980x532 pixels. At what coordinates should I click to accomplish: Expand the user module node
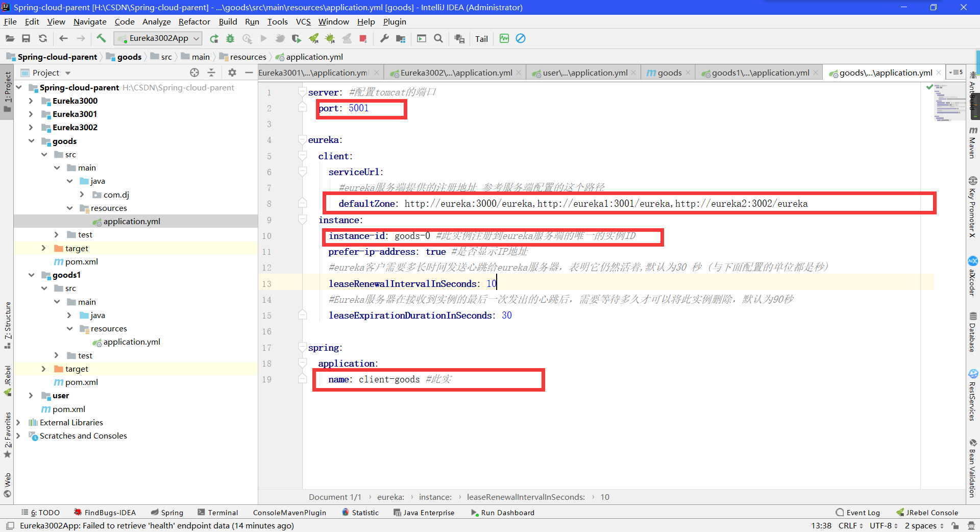31,395
